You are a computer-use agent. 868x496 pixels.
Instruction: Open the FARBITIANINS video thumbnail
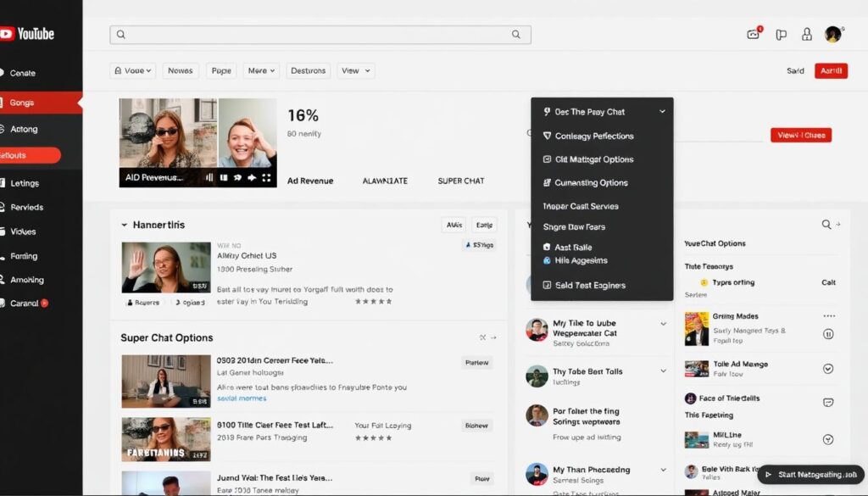[166, 439]
